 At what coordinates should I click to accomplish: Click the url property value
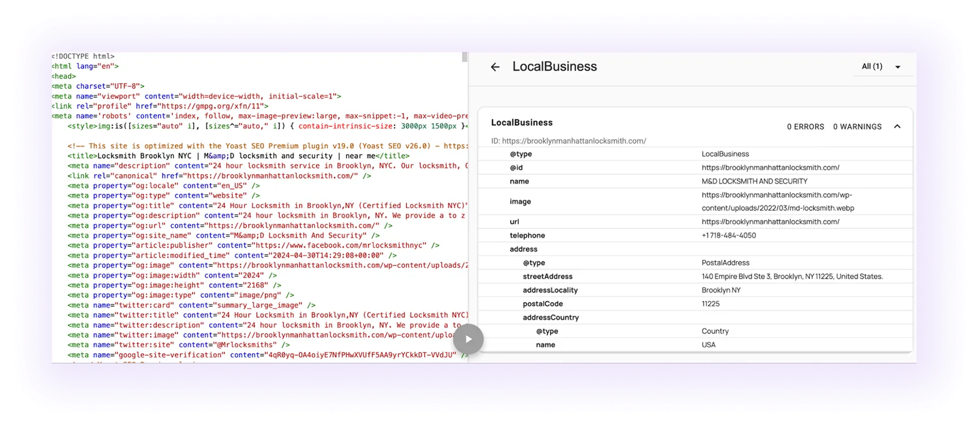(770, 222)
